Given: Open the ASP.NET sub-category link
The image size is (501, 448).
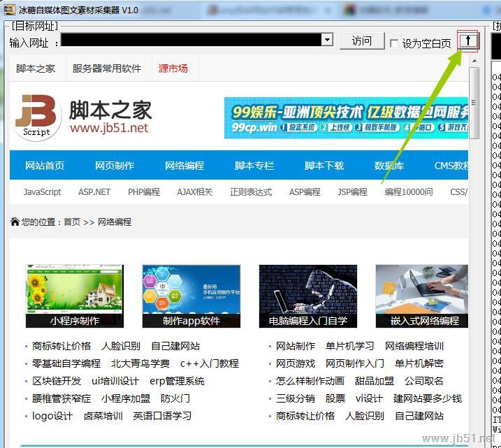Looking at the screenshot, I should click(x=94, y=192).
